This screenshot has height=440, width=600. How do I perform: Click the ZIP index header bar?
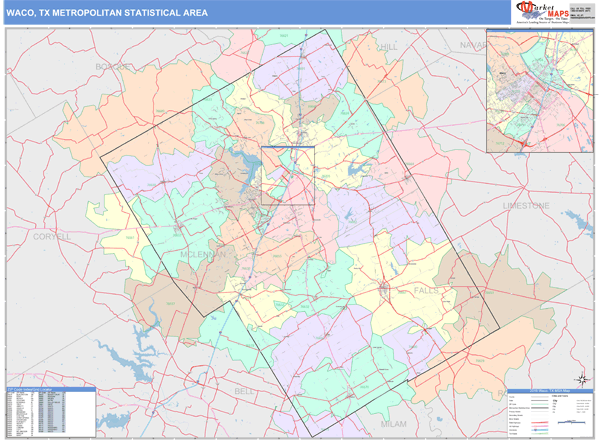pos(50,390)
